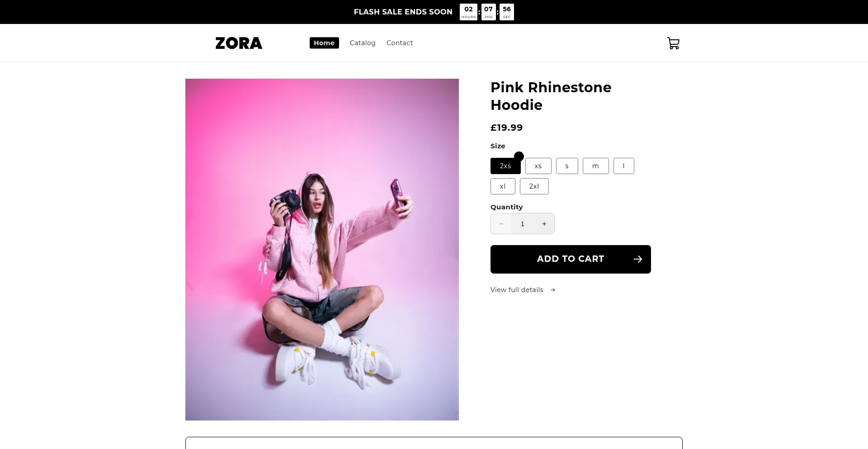Screen dimensions: 868x449
Task: Select the 2xl size
Action: (534, 187)
